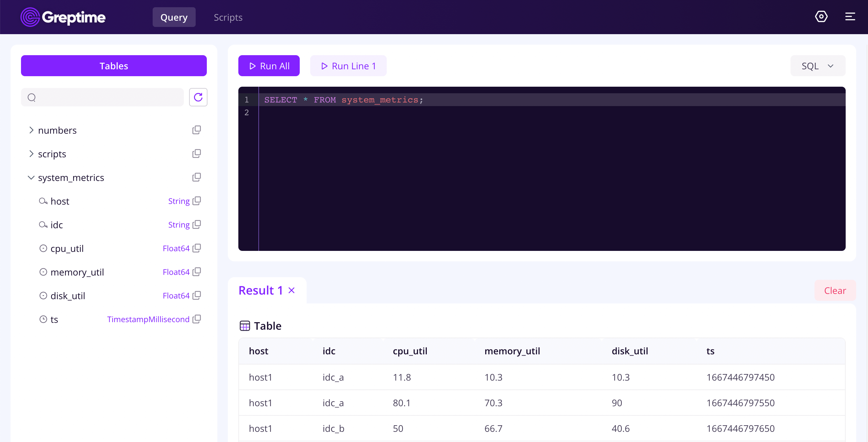Expand the scripts table
This screenshot has width=868, height=442.
(x=31, y=154)
